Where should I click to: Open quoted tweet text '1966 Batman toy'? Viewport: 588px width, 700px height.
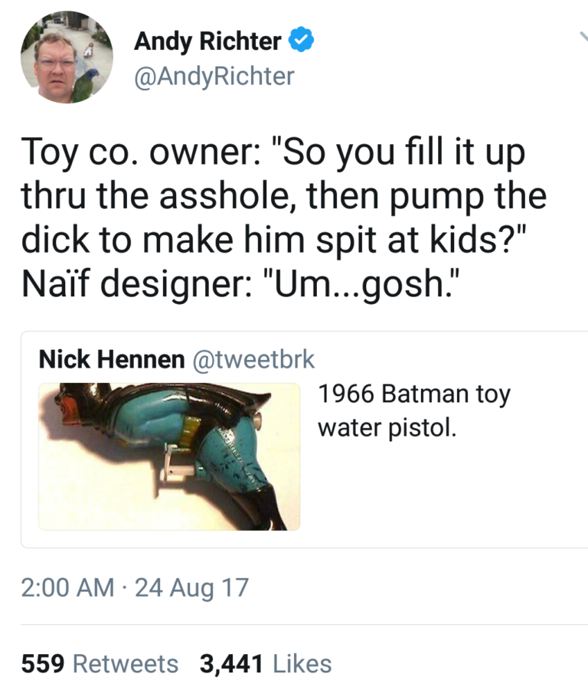click(414, 394)
